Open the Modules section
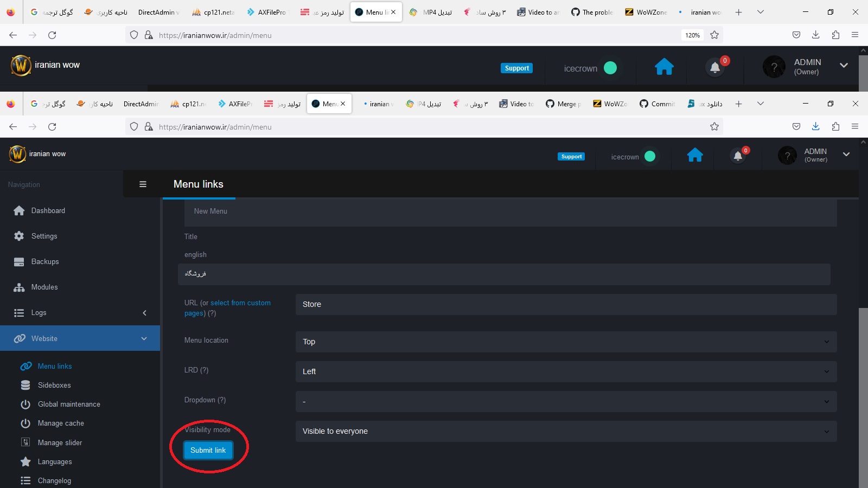Viewport: 868px width, 488px height. click(x=44, y=287)
